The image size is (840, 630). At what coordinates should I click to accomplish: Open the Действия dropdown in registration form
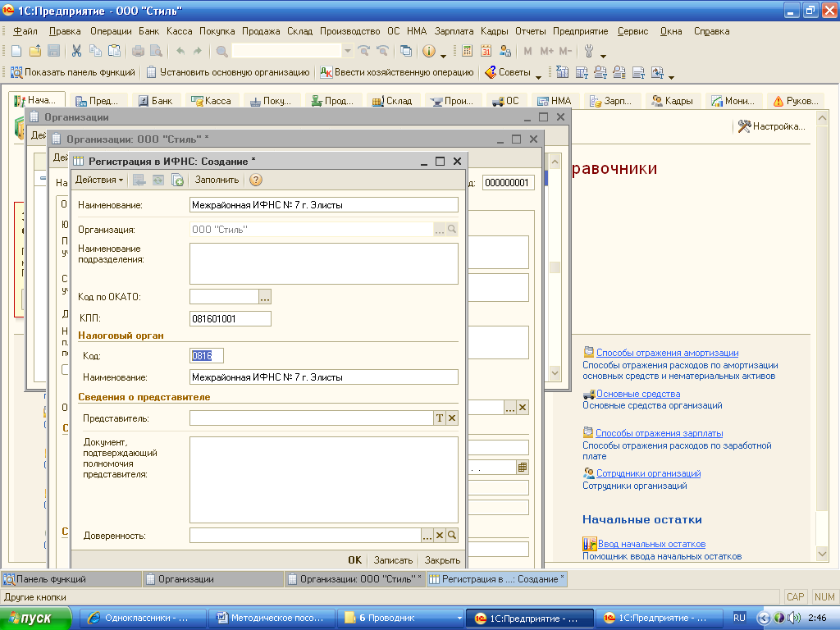(99, 180)
